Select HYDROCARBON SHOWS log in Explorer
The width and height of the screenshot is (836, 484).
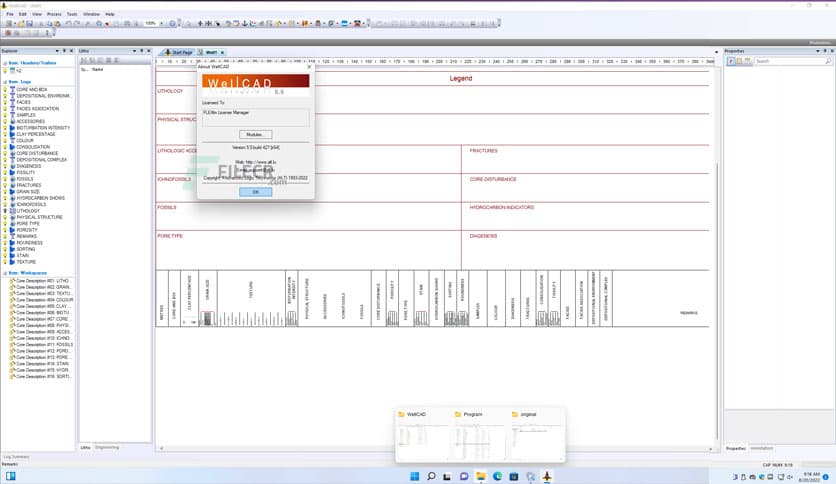(40, 198)
